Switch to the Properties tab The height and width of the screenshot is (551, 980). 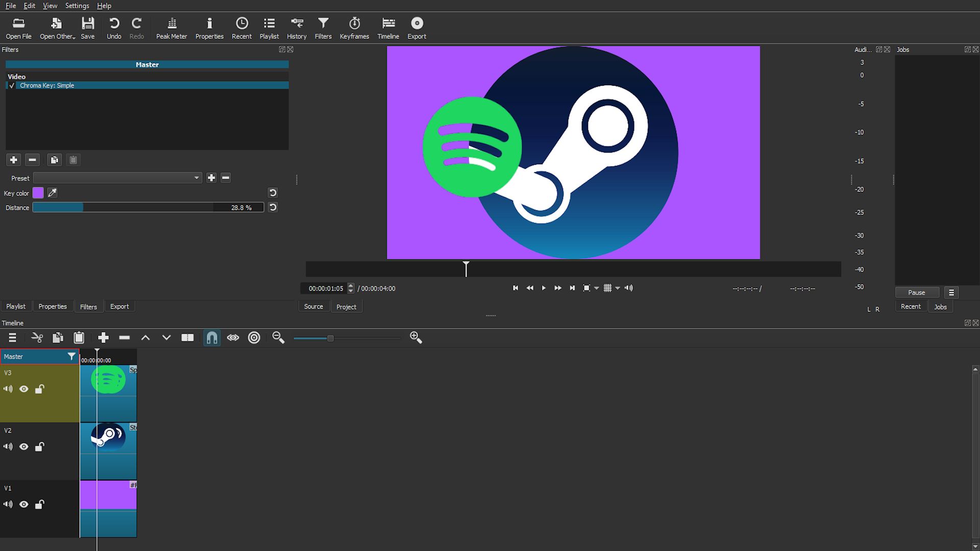(x=53, y=306)
